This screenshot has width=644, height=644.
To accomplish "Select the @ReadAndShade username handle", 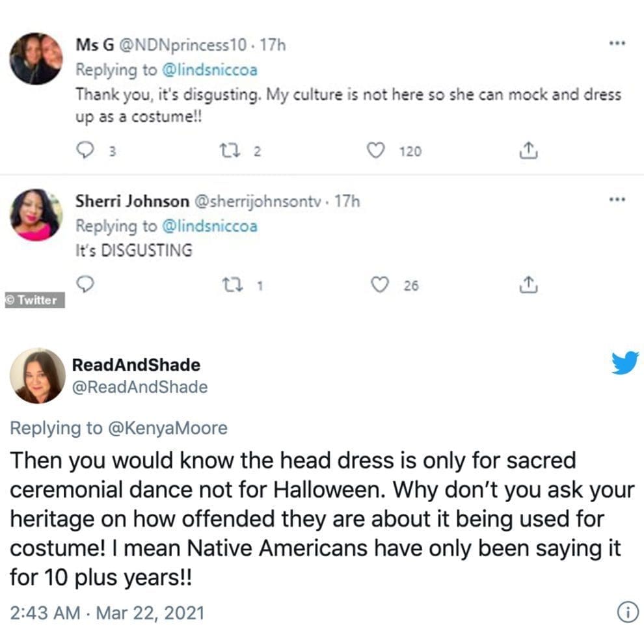I will (x=140, y=386).
